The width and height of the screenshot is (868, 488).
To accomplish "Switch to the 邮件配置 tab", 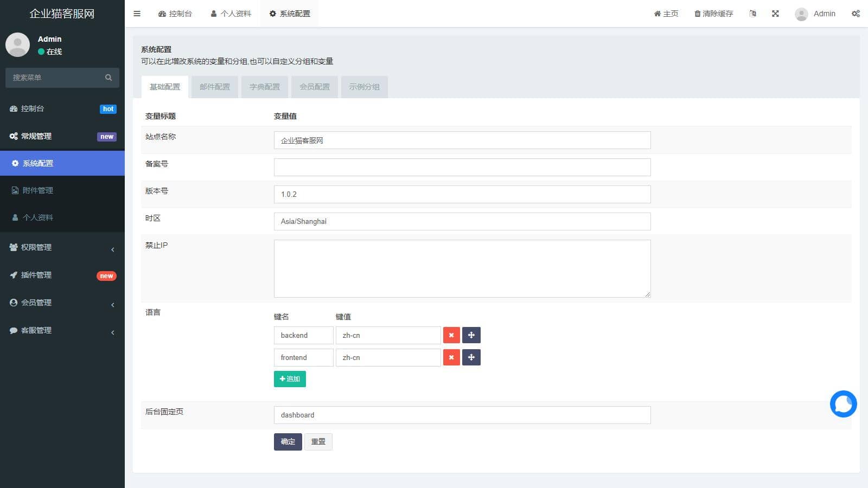I will 214,87.
